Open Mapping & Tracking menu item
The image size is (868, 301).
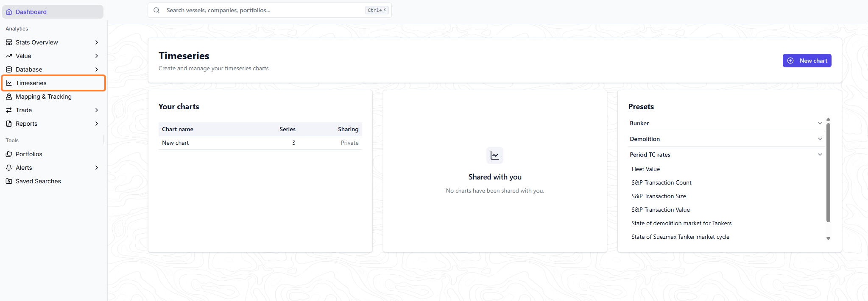point(53,97)
